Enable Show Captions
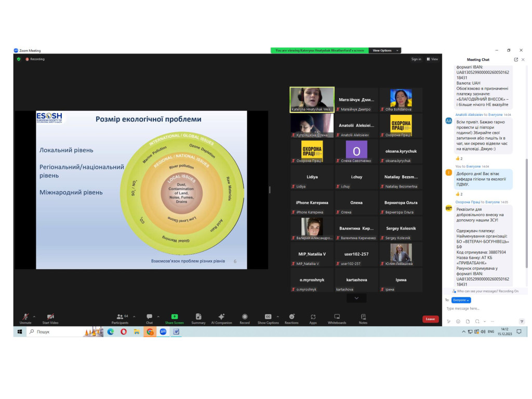This screenshot has height=399, width=532. (268, 318)
